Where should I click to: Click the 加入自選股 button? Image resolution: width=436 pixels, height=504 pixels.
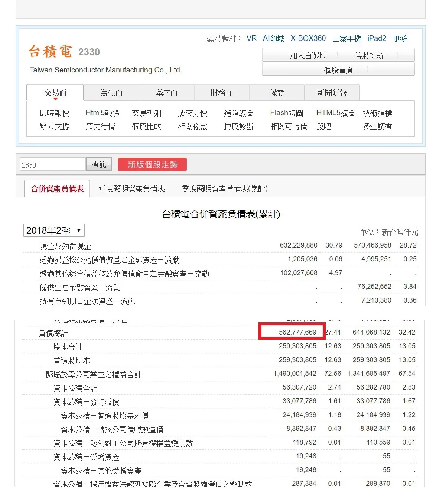pos(308,56)
